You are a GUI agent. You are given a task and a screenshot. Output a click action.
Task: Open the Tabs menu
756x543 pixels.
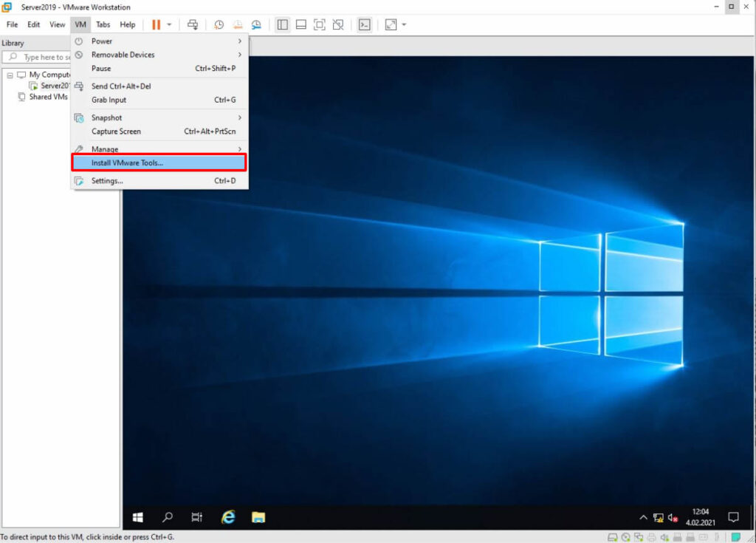[103, 24]
